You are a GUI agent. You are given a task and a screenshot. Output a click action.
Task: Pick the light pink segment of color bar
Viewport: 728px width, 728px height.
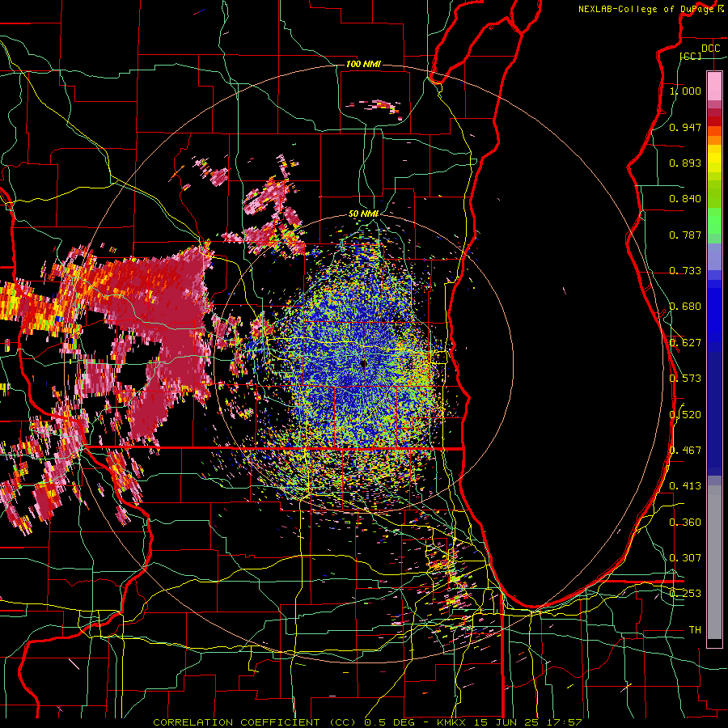point(714,86)
